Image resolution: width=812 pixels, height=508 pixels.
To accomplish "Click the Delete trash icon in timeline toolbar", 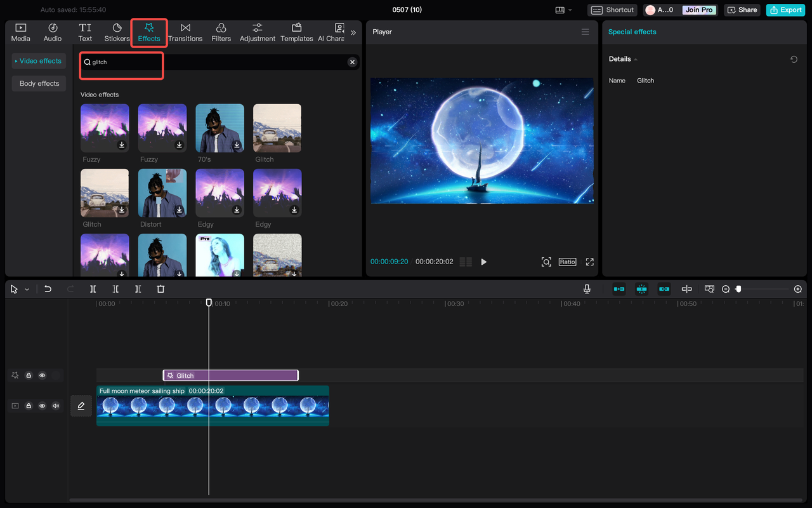I will pos(160,289).
